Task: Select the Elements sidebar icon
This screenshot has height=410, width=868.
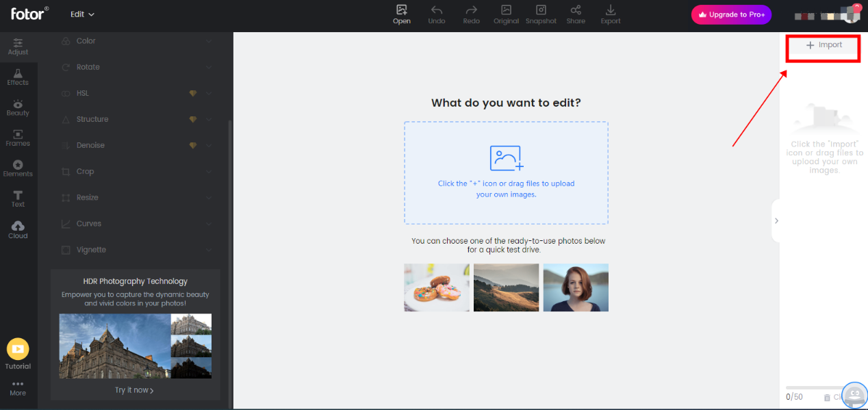Action: [x=18, y=168]
